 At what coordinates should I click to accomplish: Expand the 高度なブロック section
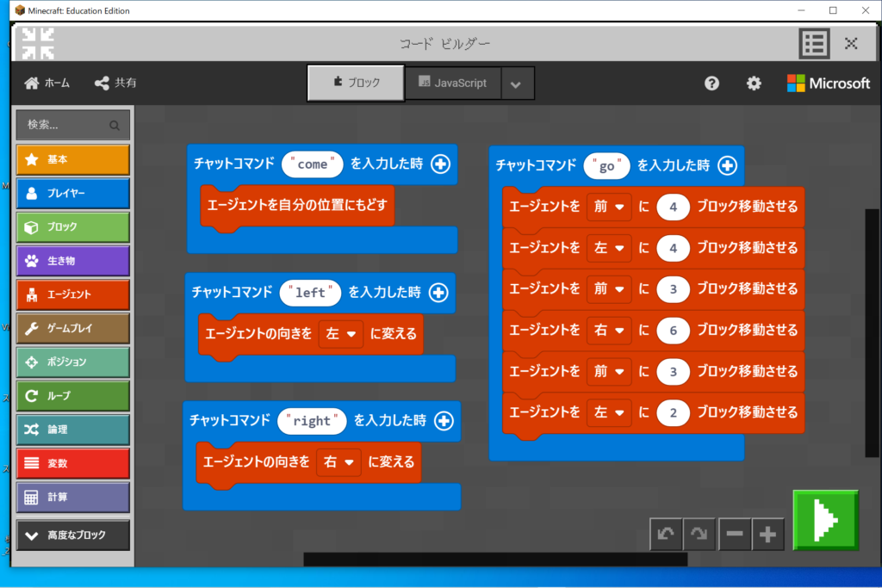72,535
